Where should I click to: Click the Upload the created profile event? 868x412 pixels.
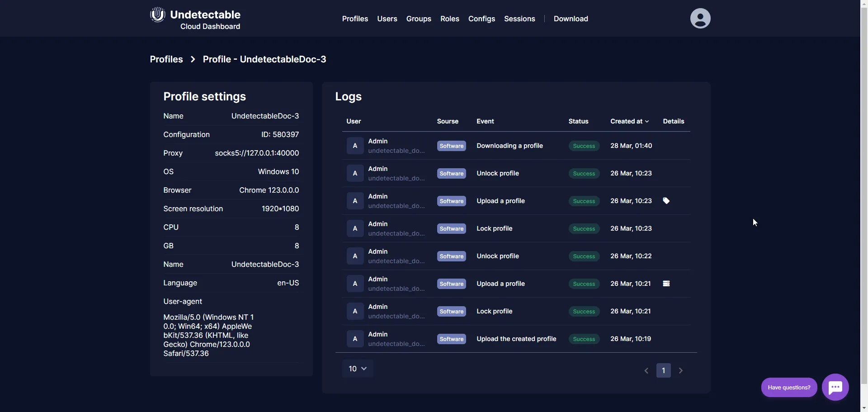click(516, 339)
